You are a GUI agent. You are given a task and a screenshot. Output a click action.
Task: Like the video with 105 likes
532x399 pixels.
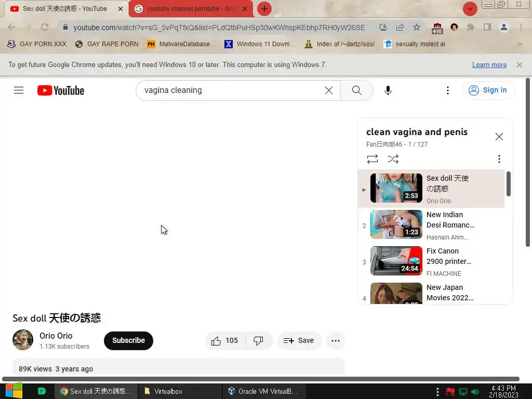point(224,341)
